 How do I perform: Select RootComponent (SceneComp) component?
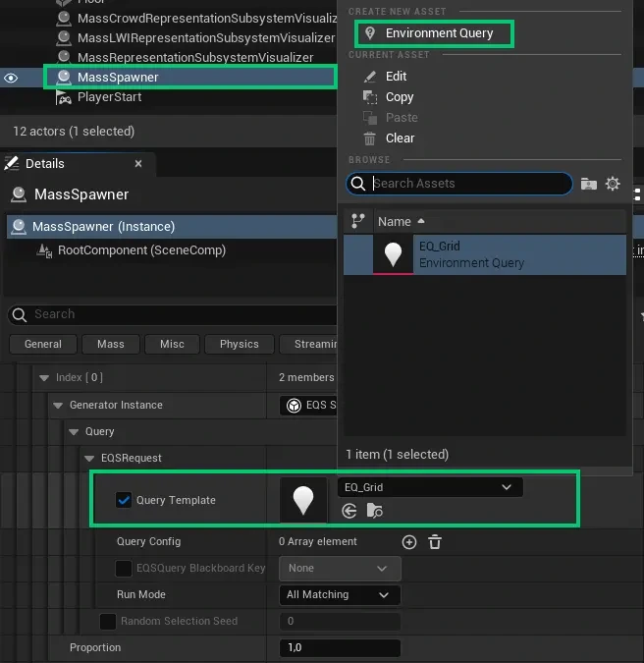tap(141, 250)
